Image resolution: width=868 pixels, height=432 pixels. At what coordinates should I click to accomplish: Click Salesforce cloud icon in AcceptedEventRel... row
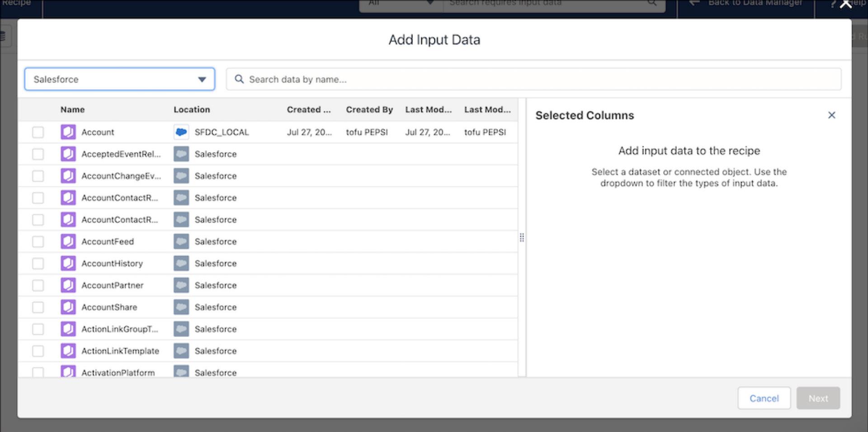(181, 154)
